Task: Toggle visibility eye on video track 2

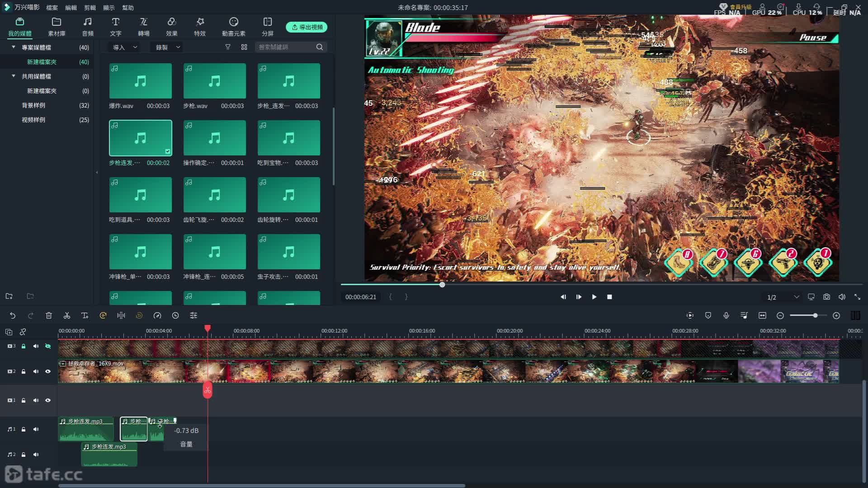Action: tap(48, 371)
